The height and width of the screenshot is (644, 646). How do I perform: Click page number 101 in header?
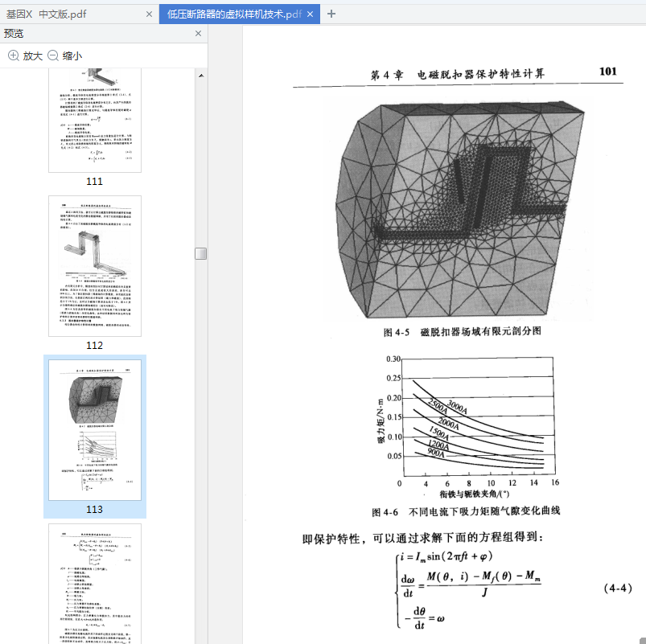click(608, 72)
